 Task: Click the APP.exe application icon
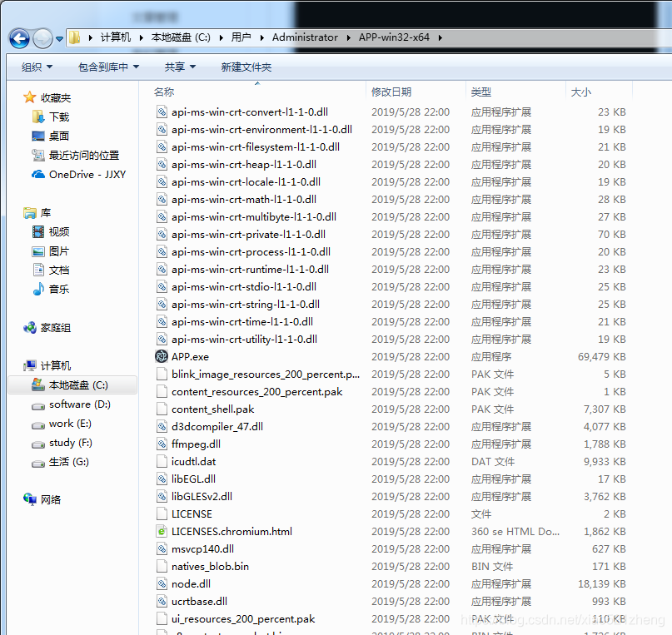162,356
